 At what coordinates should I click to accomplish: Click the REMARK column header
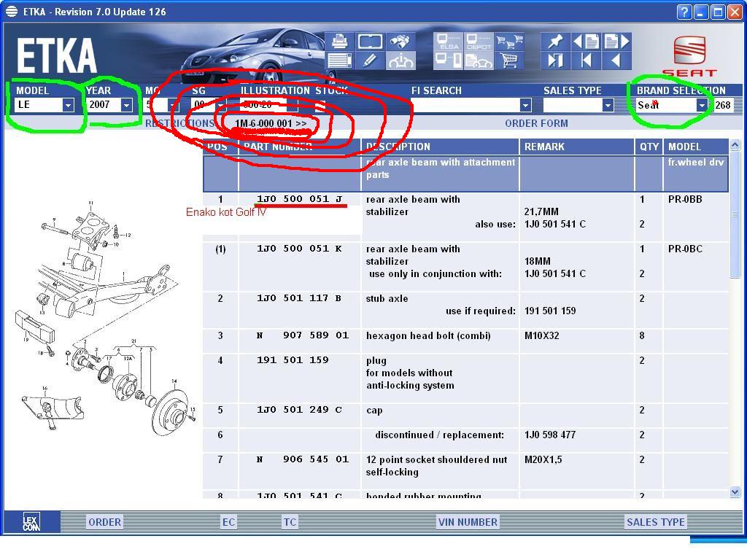tap(576, 147)
